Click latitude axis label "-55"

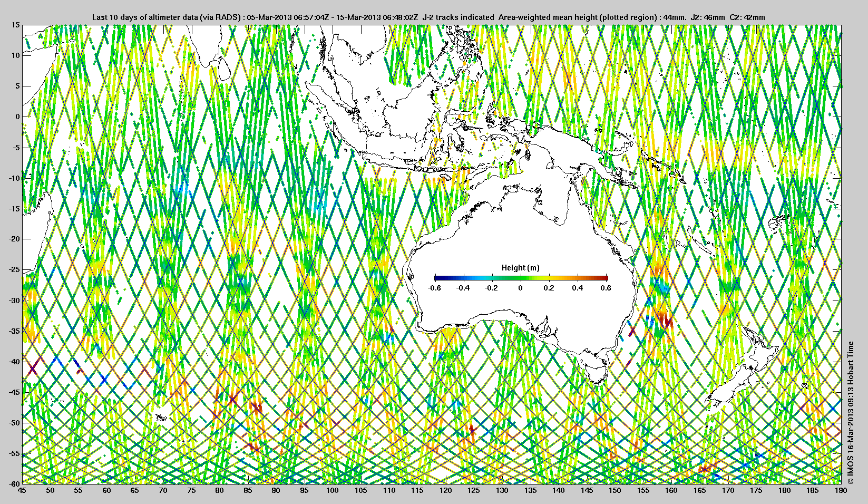pyautogui.click(x=14, y=453)
